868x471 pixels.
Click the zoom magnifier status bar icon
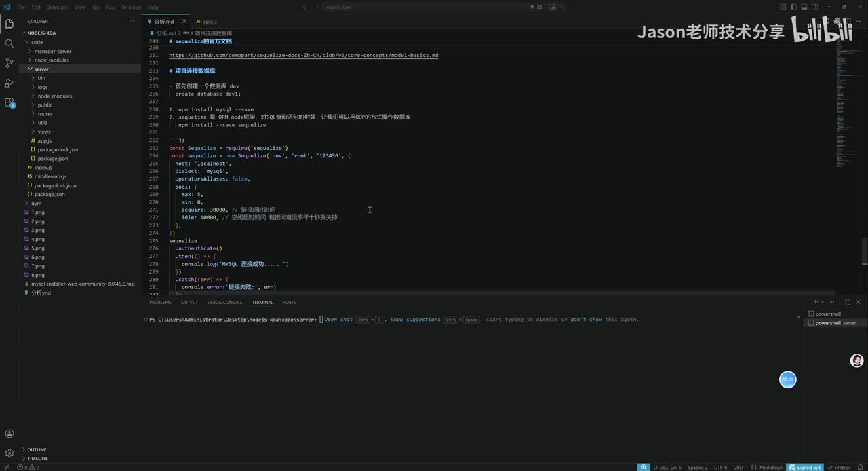coord(643,467)
